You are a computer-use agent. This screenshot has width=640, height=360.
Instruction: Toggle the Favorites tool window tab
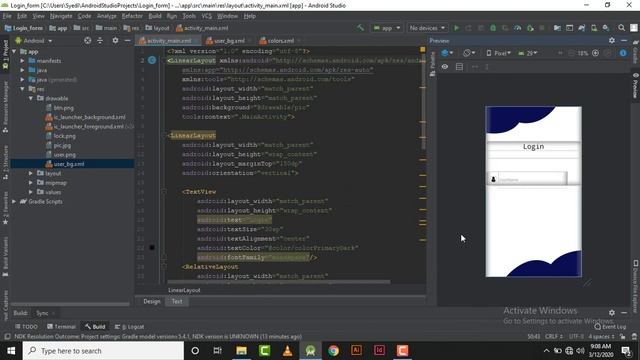coord(5,209)
